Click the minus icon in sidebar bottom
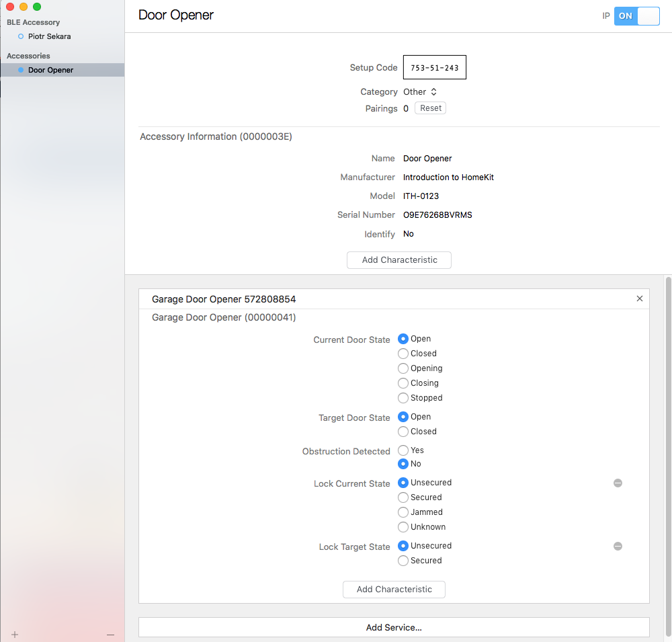 tap(110, 634)
